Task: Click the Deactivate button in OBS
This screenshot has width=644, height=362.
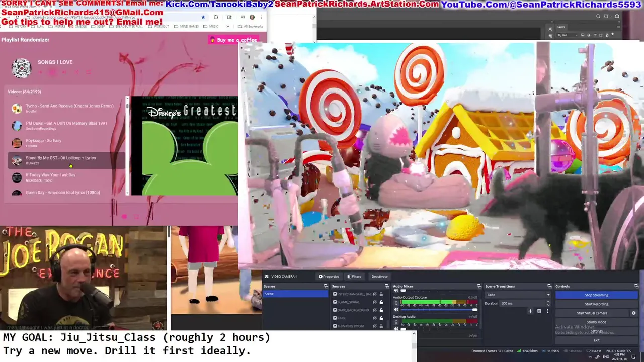Action: [379, 276]
